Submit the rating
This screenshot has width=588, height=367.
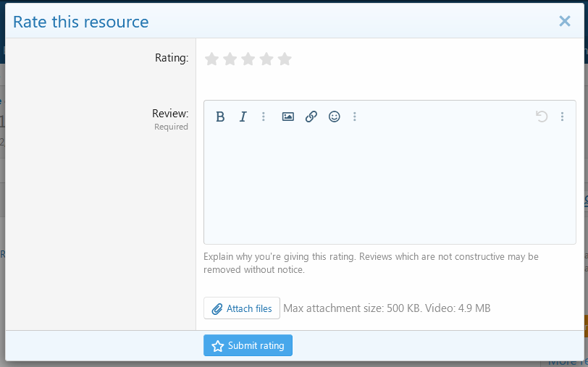248,345
